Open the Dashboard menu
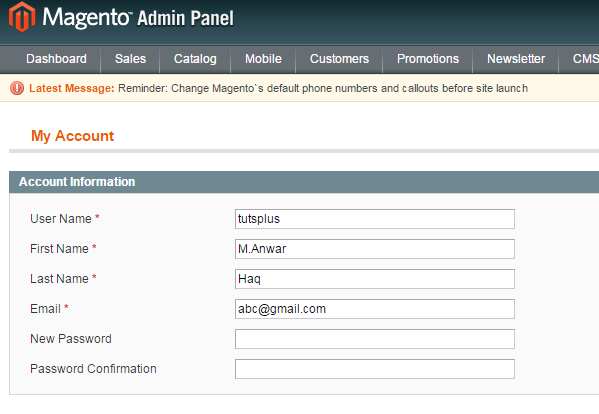 (56, 59)
